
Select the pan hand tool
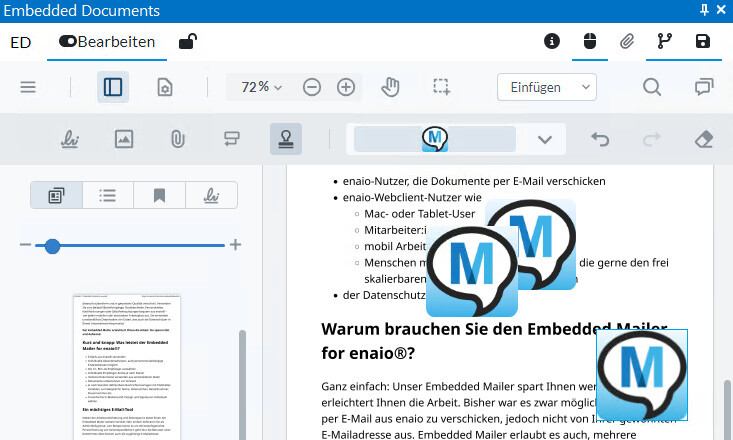(392, 87)
